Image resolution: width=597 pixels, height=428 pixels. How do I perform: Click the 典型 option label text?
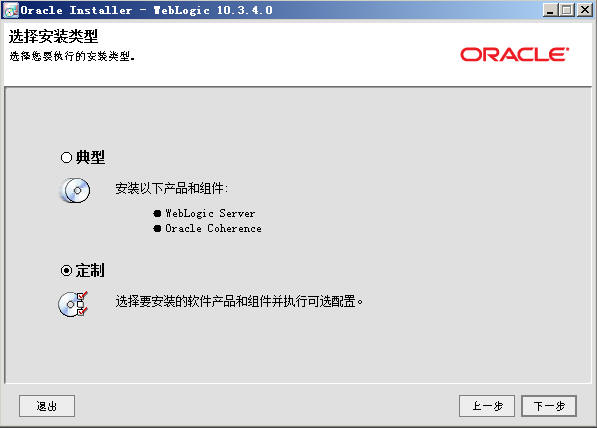coord(90,157)
